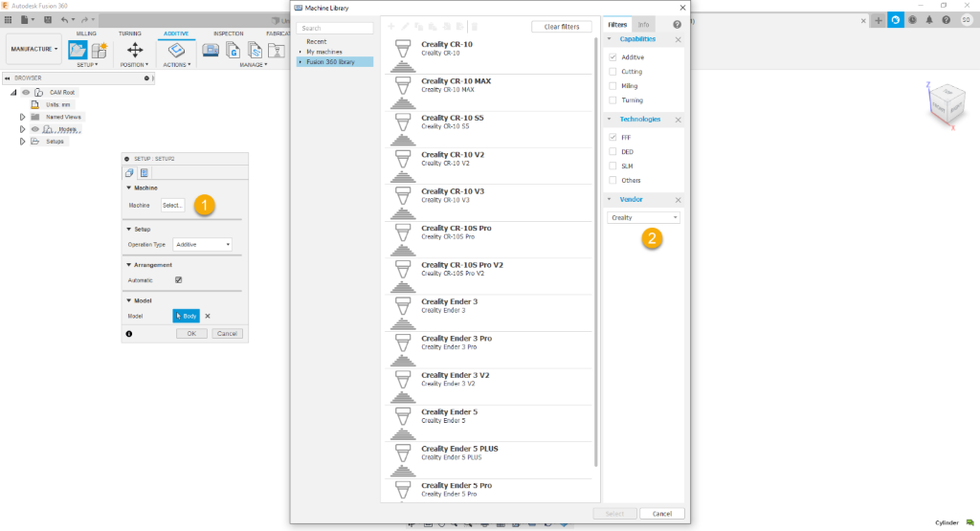Collapse the Browser panel arrows icon
This screenshot has width=980, height=531.
click(8, 78)
